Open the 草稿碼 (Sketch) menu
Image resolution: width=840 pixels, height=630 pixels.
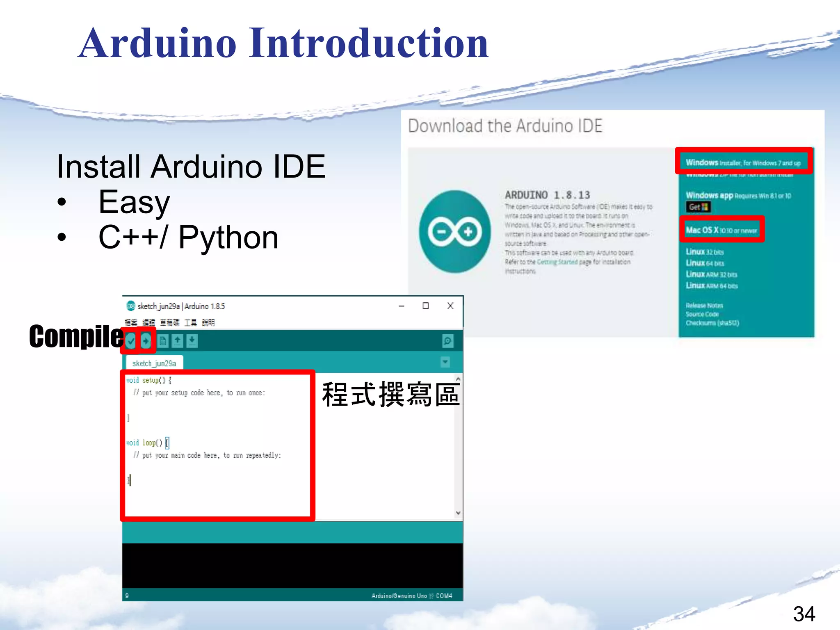(169, 322)
